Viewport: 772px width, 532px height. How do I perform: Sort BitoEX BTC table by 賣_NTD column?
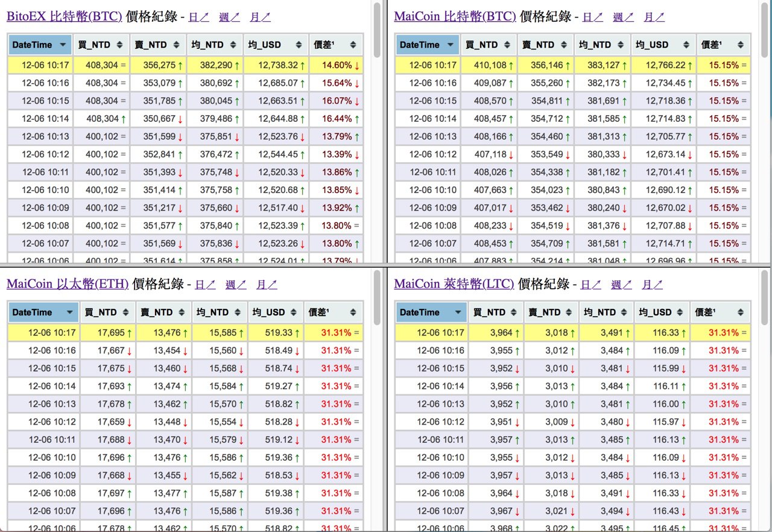(x=158, y=45)
